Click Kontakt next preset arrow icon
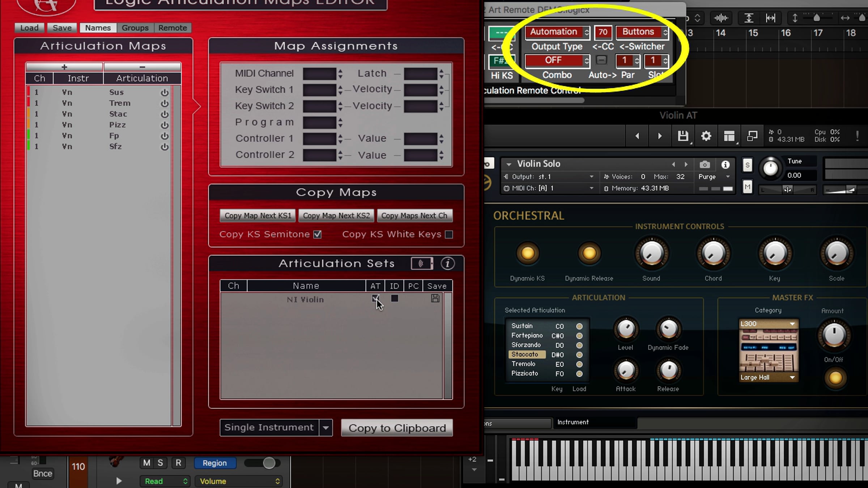Screen dimensions: 868x488 pos(660,136)
